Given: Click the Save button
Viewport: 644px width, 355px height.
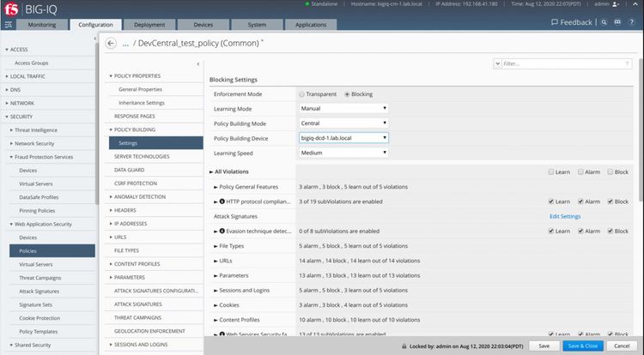Looking at the screenshot, I should (544, 346).
